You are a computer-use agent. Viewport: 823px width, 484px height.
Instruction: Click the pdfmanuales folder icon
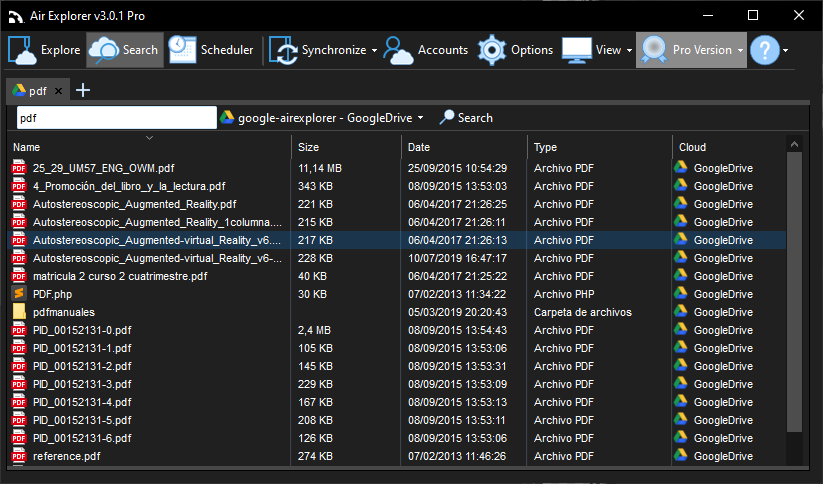(19, 312)
